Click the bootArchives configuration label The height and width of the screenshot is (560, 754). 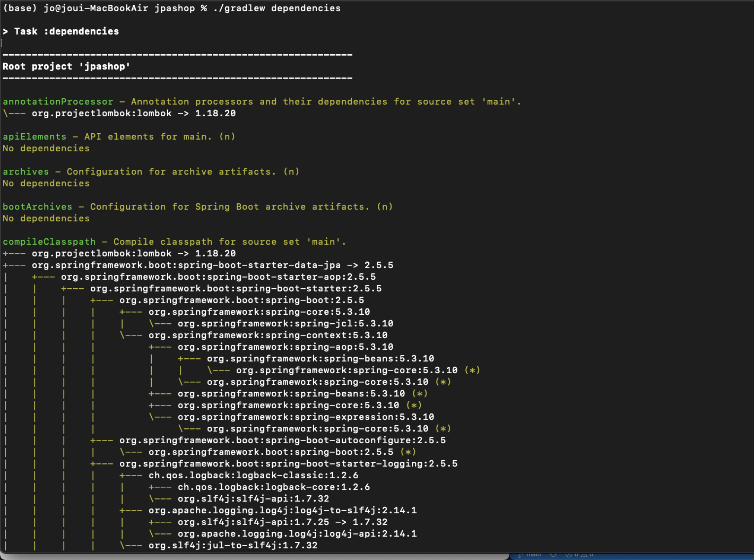coord(37,206)
